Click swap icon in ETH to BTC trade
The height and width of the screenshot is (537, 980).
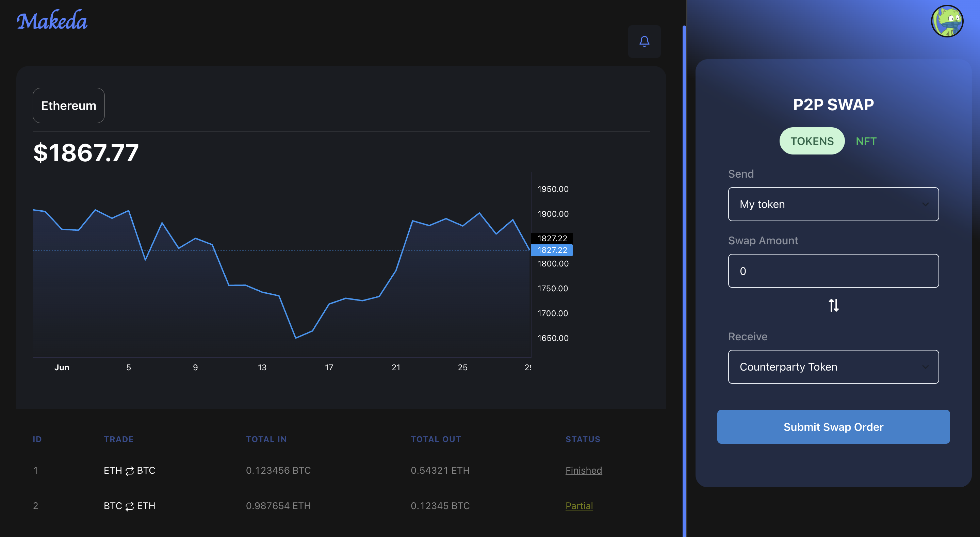point(129,471)
